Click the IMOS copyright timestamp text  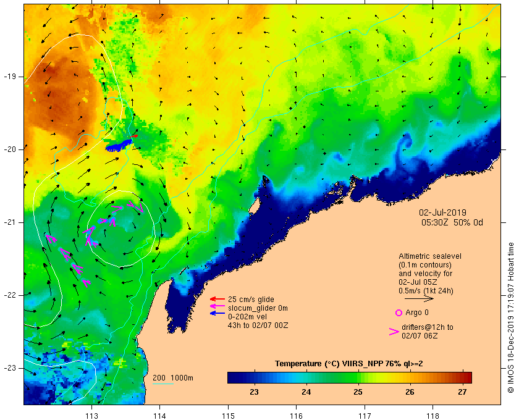coord(510,317)
